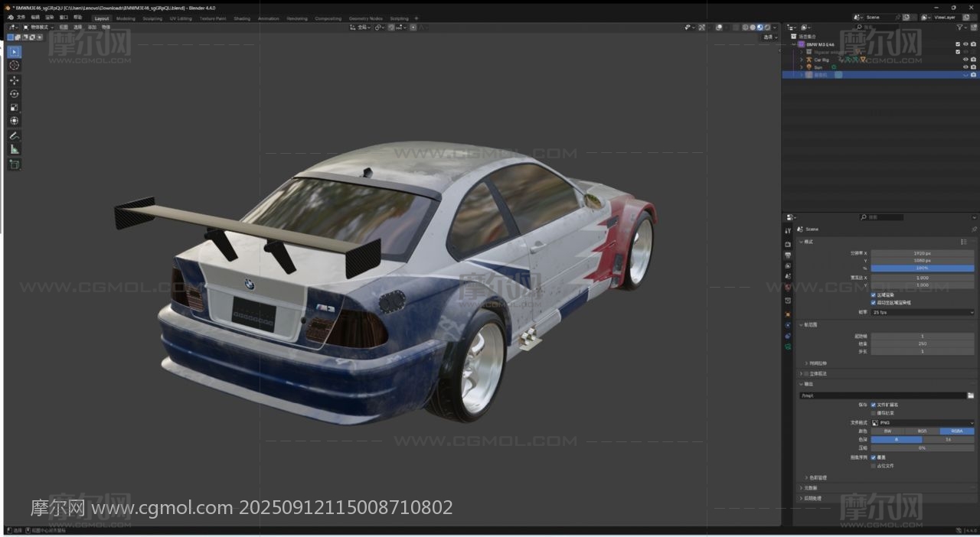Click the Blender logo menu icon
Viewport: 980px width, 537px height.
click(x=10, y=18)
